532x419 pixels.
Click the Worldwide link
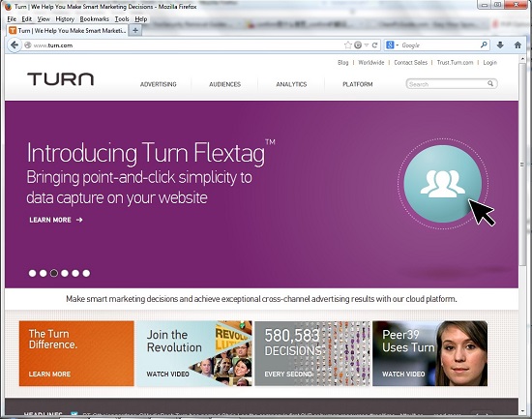click(x=371, y=63)
